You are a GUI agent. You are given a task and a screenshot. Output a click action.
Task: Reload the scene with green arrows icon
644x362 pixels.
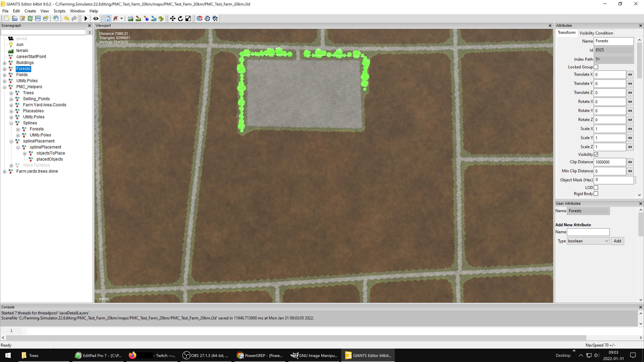(30, 18)
